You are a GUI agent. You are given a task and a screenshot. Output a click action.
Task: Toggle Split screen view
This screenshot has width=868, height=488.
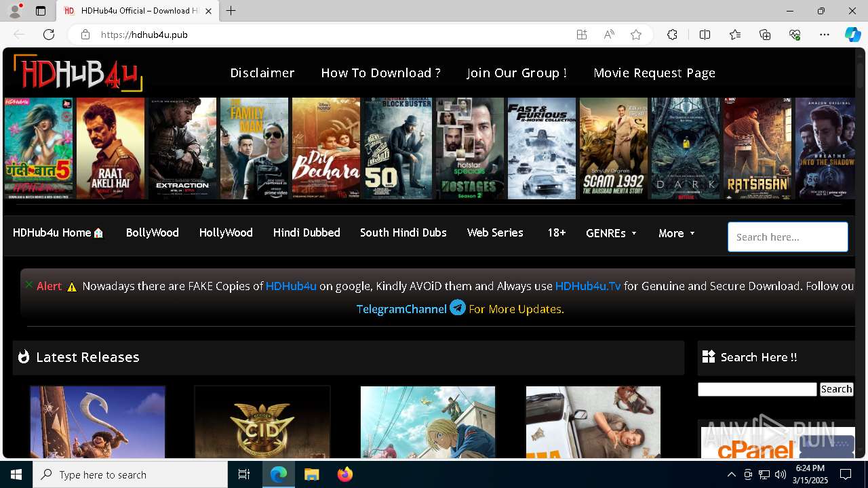pyautogui.click(x=705, y=35)
